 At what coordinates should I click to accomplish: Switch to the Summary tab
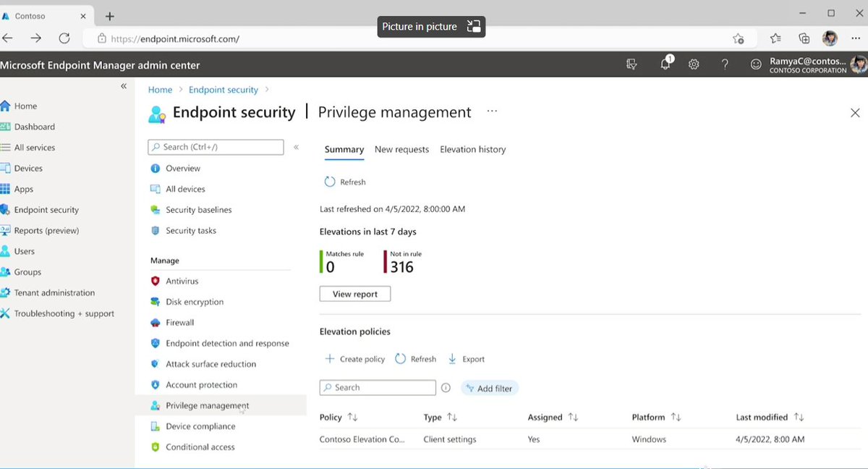point(344,150)
